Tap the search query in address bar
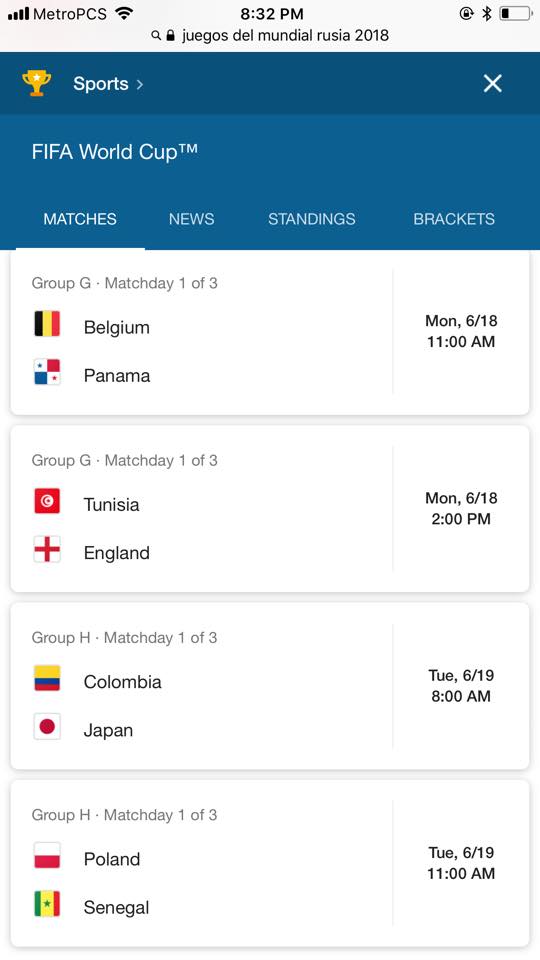Image resolution: width=540 pixels, height=960 pixels. click(x=285, y=35)
